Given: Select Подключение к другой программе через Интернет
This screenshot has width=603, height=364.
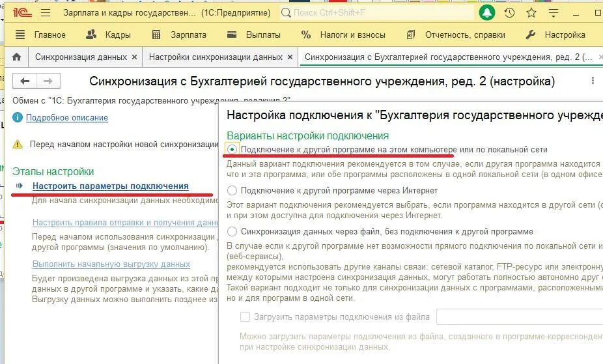Looking at the screenshot, I should pos(232,190).
